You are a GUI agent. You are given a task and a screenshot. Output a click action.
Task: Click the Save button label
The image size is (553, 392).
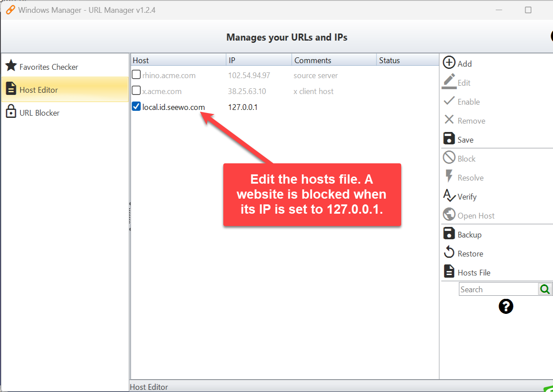tap(466, 139)
